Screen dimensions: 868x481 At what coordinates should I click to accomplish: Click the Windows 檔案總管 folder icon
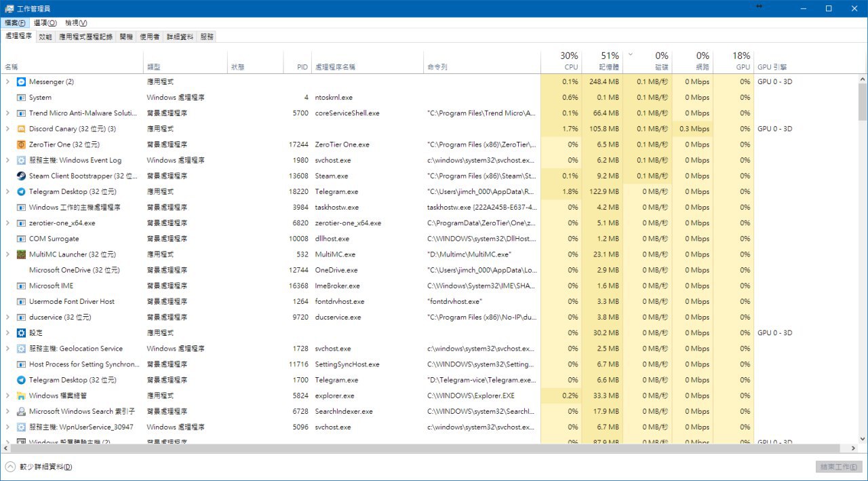click(x=21, y=396)
